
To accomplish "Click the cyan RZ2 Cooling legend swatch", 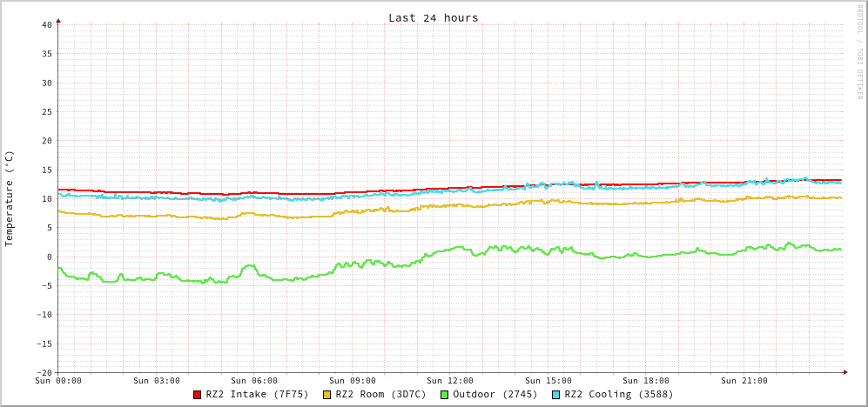I will click(556, 395).
